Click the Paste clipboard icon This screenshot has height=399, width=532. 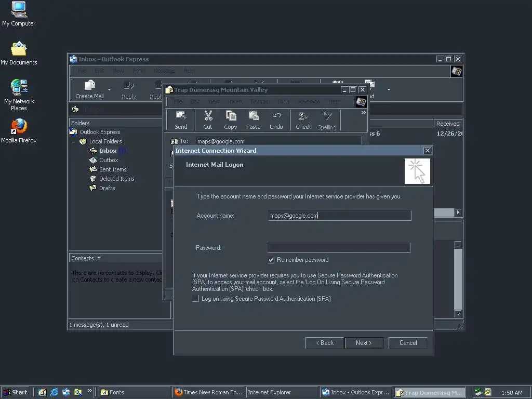[253, 120]
